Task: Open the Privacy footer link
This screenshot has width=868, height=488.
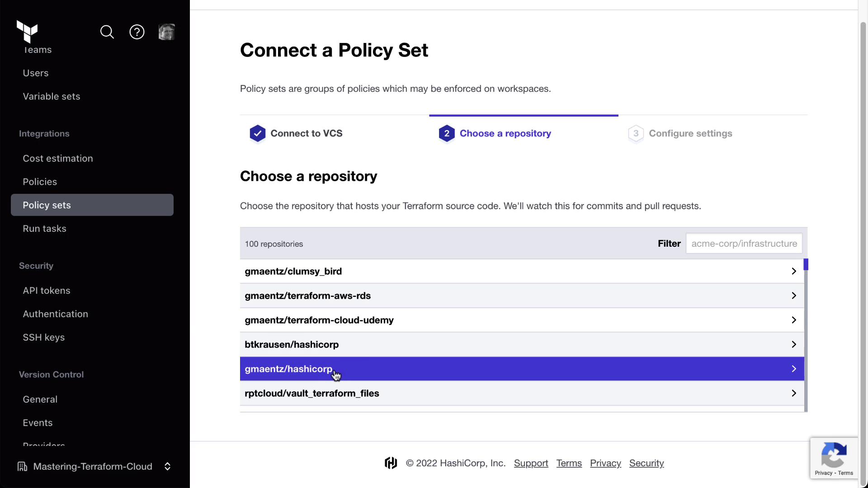Action: 605,463
